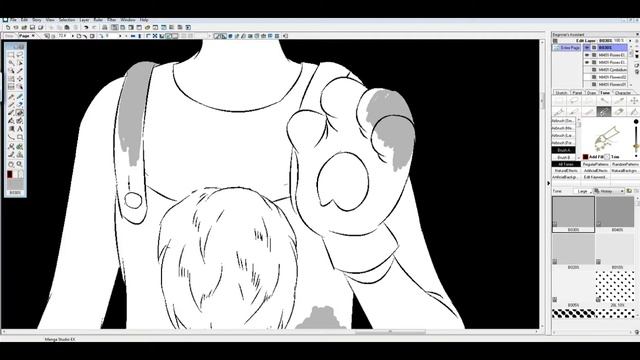This screenshot has height=360, width=640.
Task: Select the dotted 20L 10% tone thumbnail
Action: [615, 287]
